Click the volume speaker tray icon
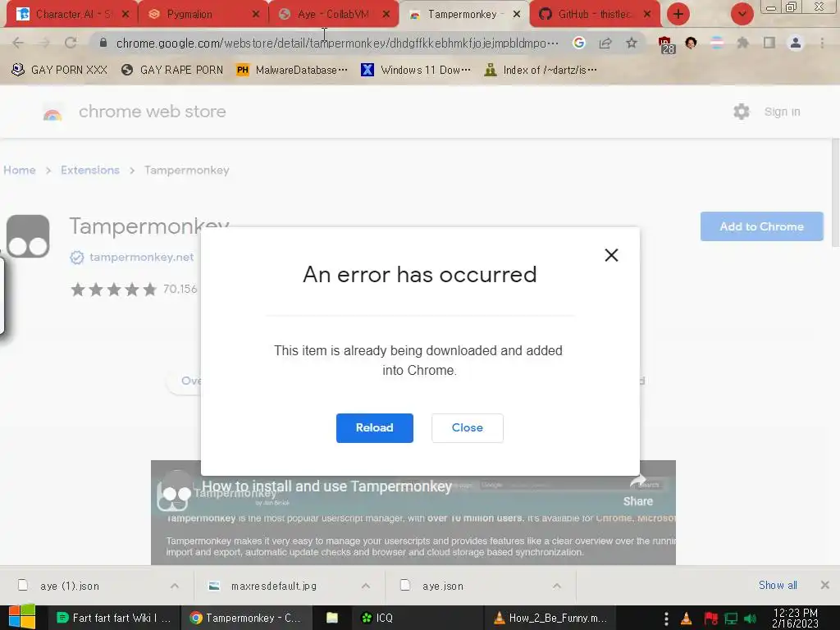The image size is (840, 630). click(x=750, y=619)
